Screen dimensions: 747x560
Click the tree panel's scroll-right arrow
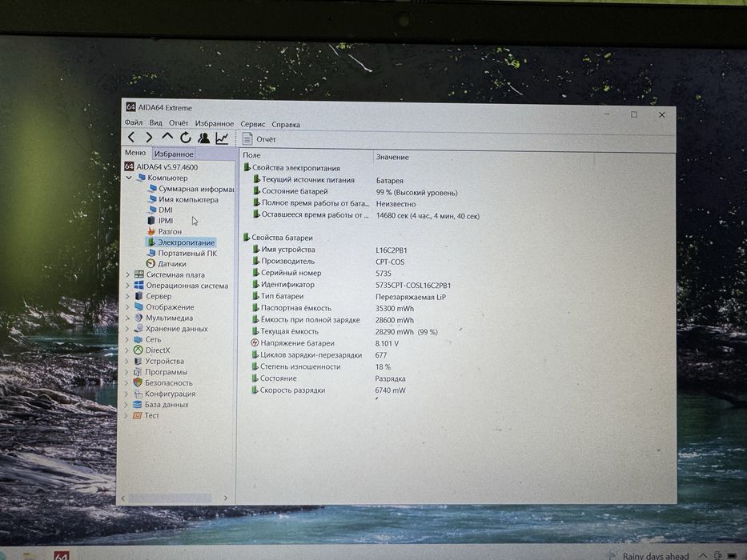click(x=226, y=498)
